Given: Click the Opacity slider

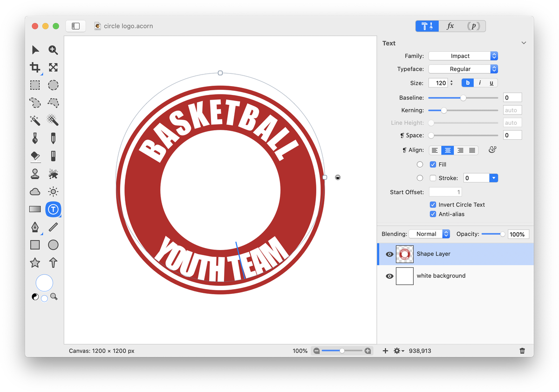Looking at the screenshot, I should tap(493, 234).
